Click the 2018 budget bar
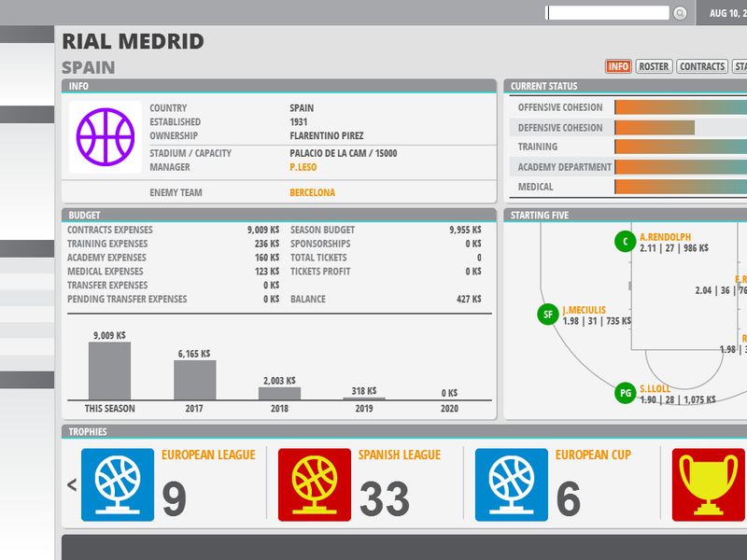The height and width of the screenshot is (560, 747). click(x=279, y=393)
